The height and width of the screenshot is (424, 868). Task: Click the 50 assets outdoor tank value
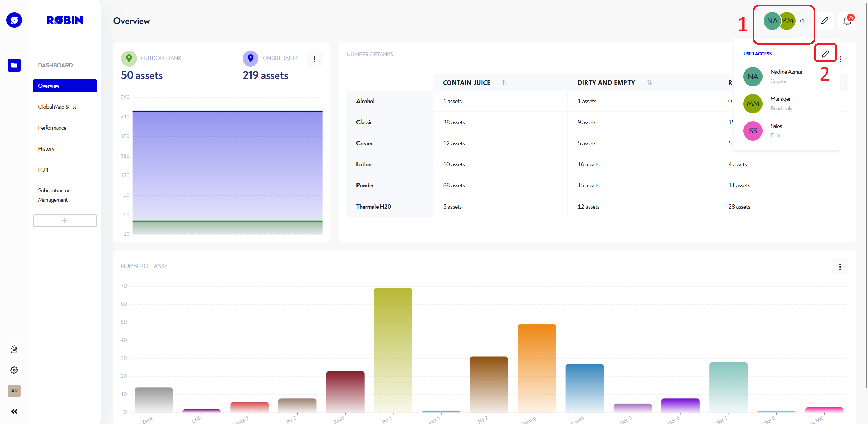[x=142, y=75]
